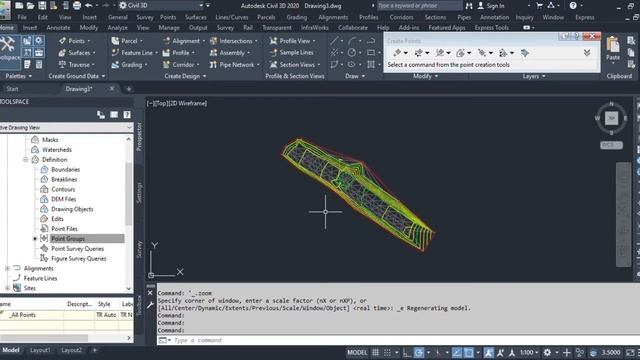Select the Point Groups tree item
This screenshot has width=640, height=360.
[x=68, y=239]
